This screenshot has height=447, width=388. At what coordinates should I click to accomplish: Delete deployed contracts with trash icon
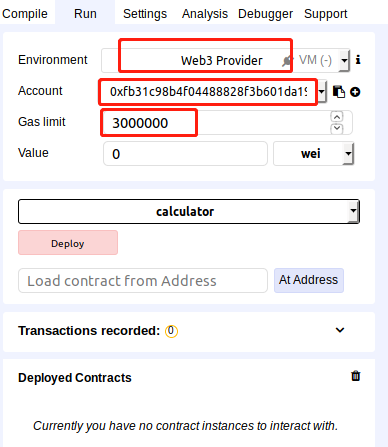(356, 376)
